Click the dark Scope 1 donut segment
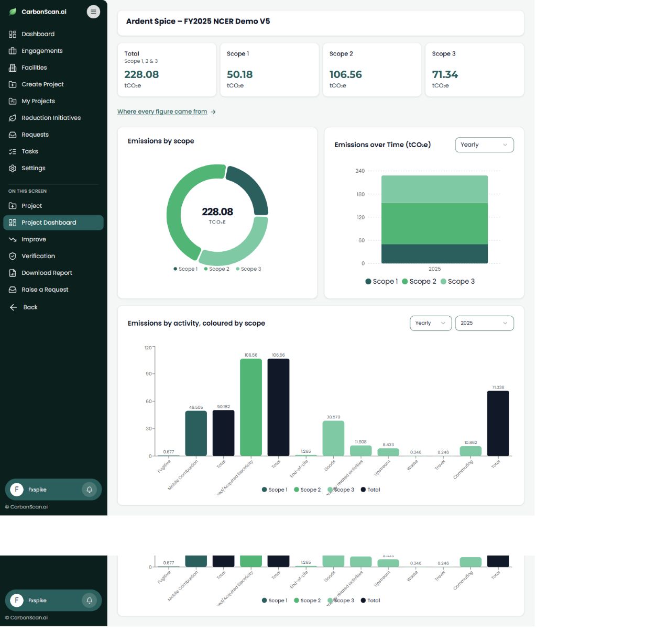 click(x=253, y=187)
